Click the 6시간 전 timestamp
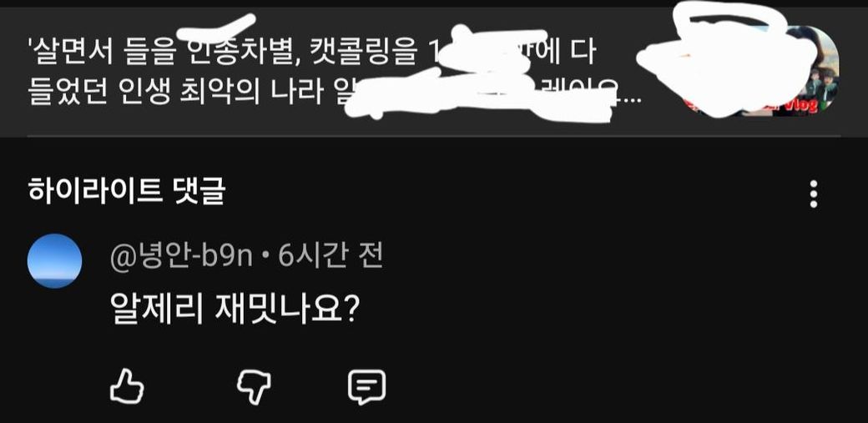 [331, 256]
